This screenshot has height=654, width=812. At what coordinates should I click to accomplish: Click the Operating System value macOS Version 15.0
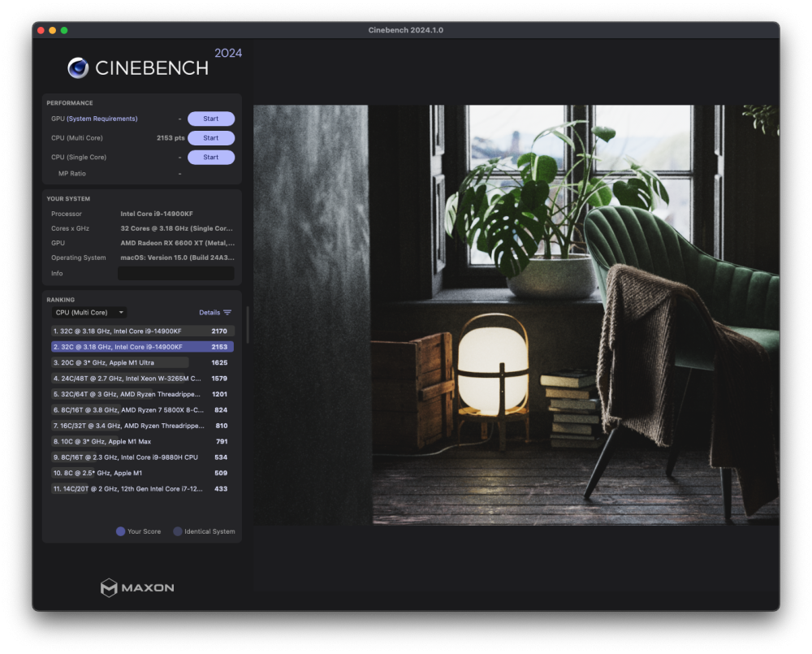tap(177, 258)
